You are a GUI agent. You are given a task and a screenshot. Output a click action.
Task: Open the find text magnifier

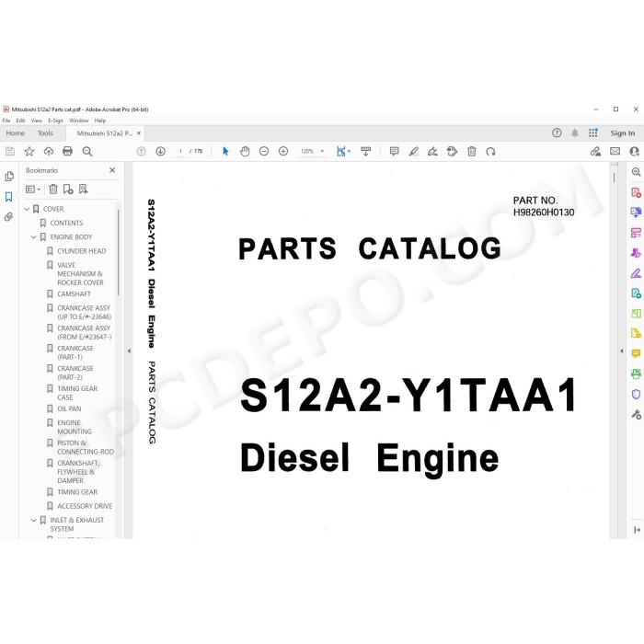click(x=87, y=152)
